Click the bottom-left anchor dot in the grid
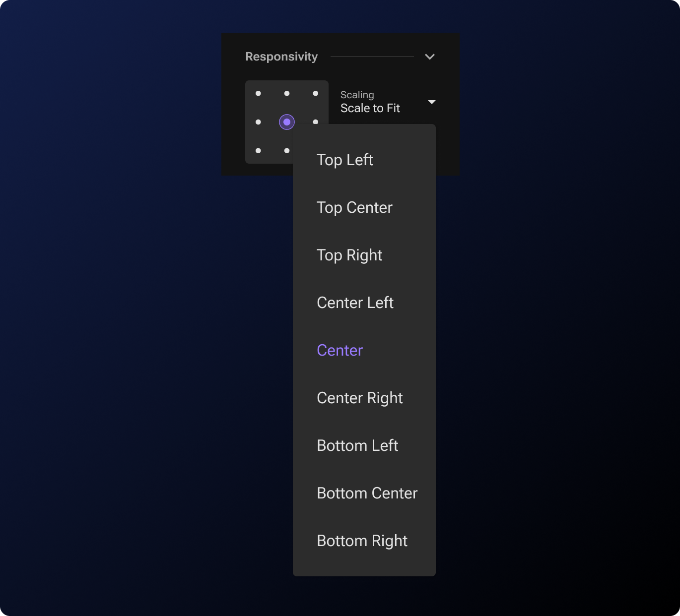The image size is (680, 616). (x=258, y=151)
